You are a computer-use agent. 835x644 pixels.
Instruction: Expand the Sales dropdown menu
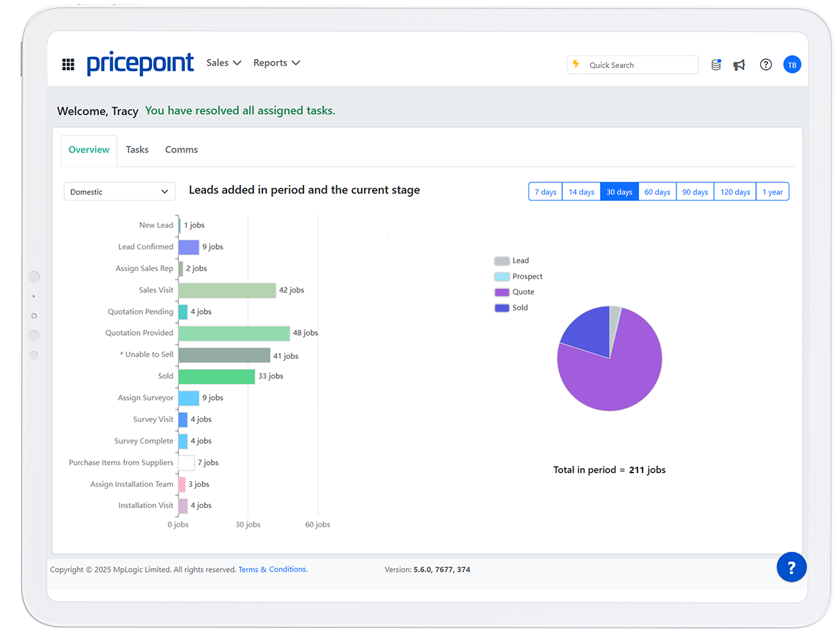coord(223,63)
